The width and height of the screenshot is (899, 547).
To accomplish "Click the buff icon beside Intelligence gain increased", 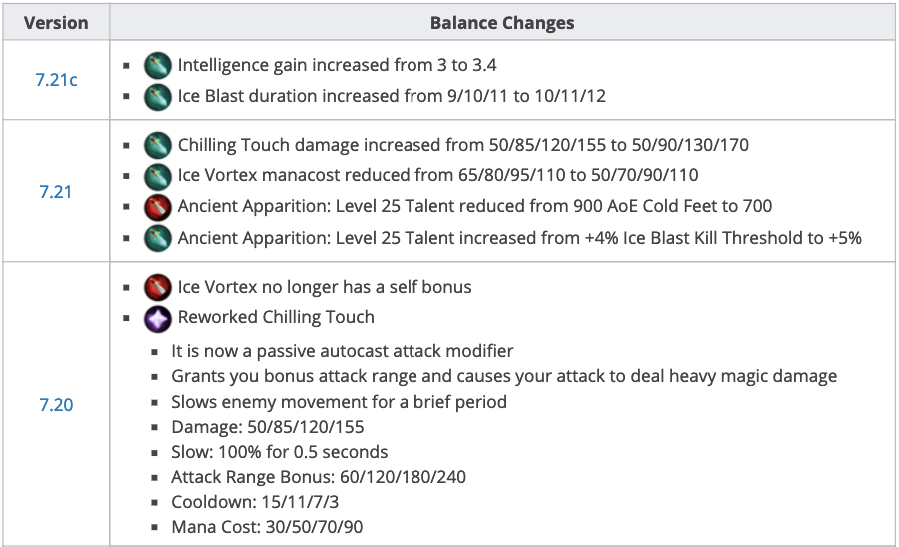I will (158, 66).
